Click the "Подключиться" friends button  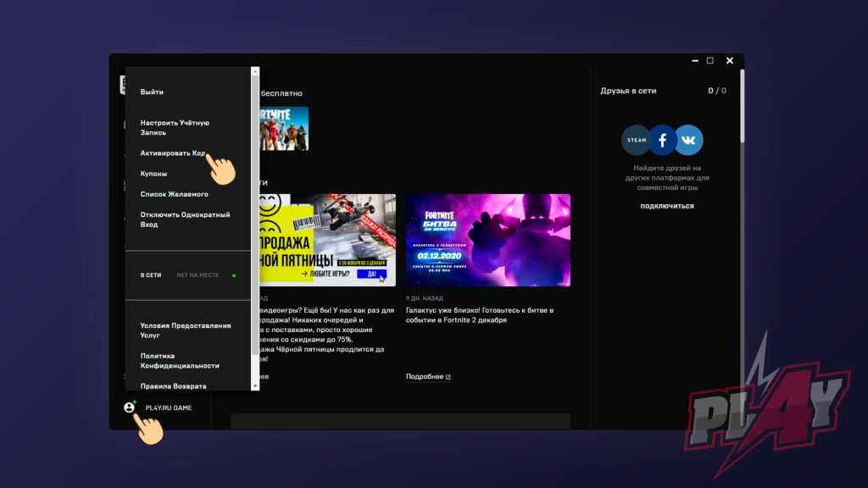click(667, 206)
